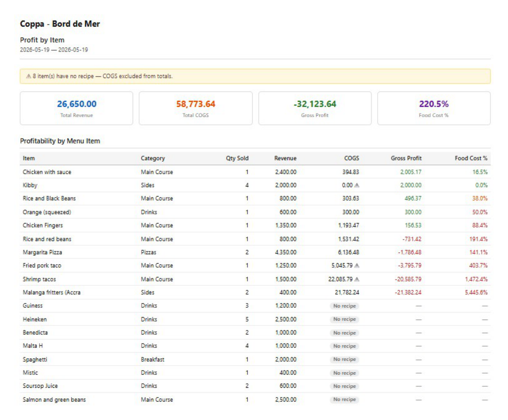Select the Spaghetti item name
508x420 pixels.
point(35,359)
